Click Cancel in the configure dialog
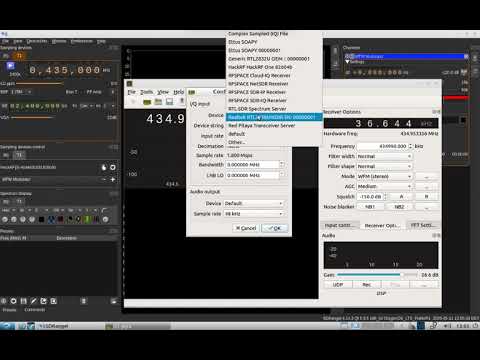Viewport: 480px width, 360px height. (246, 228)
